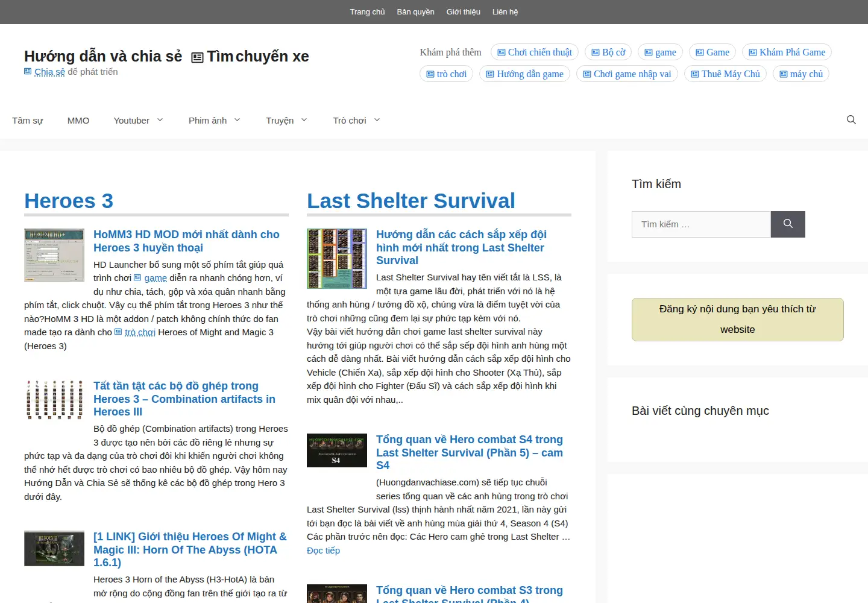The height and width of the screenshot is (603, 868).
Task: Open the HoMM3 HD MOD article title
Action: 186,241
